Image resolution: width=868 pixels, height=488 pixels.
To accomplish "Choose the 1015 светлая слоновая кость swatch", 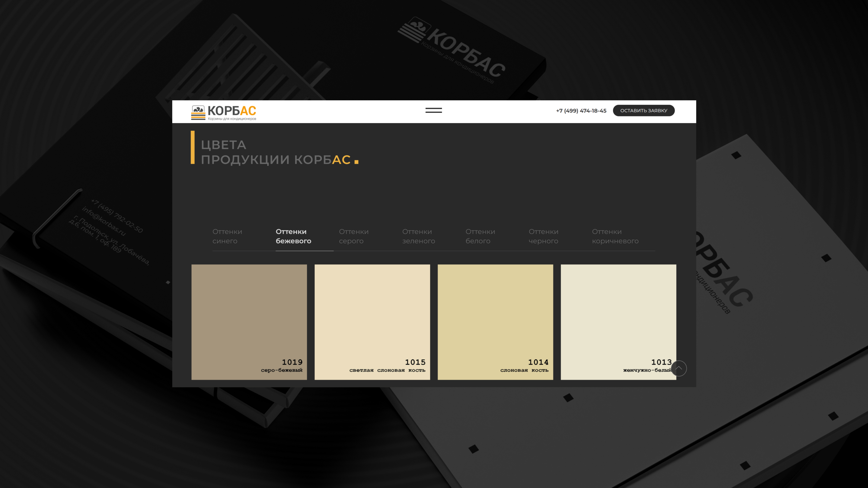I will coord(372,322).
